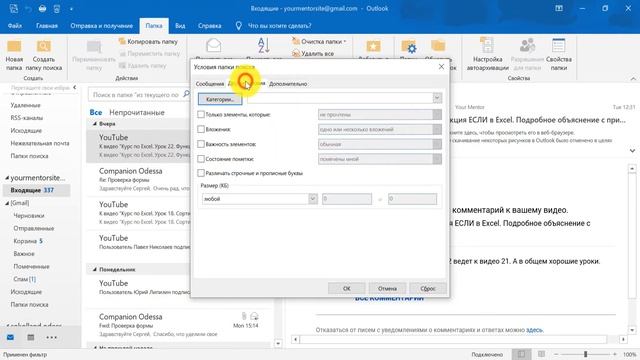This screenshot has width=640, height=360.
Task: Click the search magnifier in folder search box
Action: 186,94
